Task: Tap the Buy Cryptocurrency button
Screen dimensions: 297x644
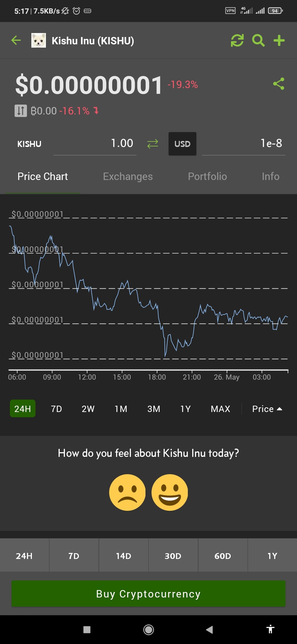Action: coord(148,594)
